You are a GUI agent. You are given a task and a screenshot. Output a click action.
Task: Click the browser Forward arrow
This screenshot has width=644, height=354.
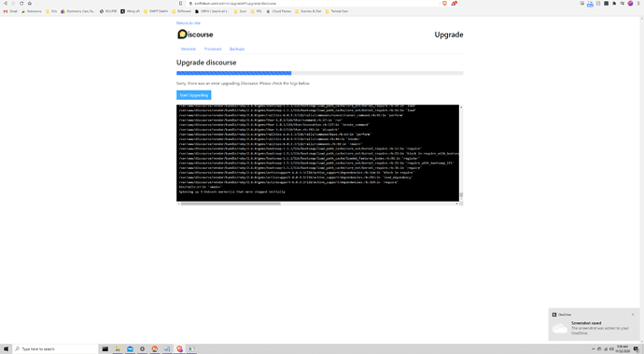point(13,4)
